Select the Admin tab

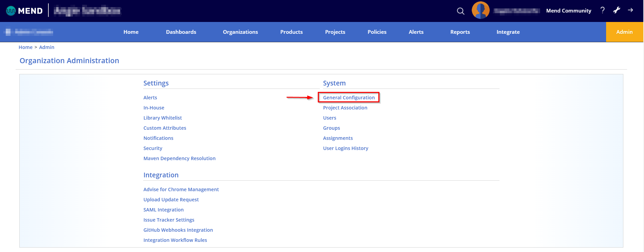point(624,32)
